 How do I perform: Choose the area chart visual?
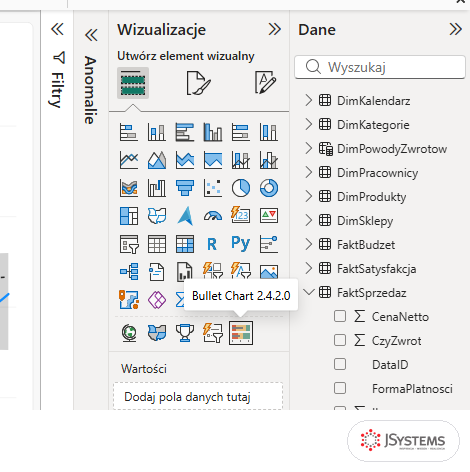(x=157, y=160)
